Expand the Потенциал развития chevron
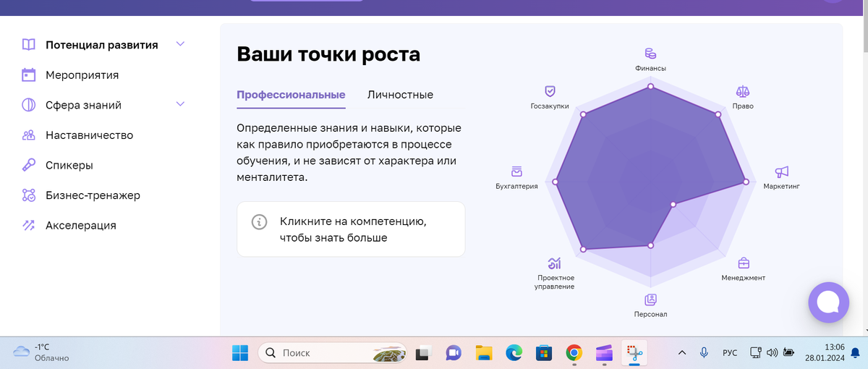 180,44
